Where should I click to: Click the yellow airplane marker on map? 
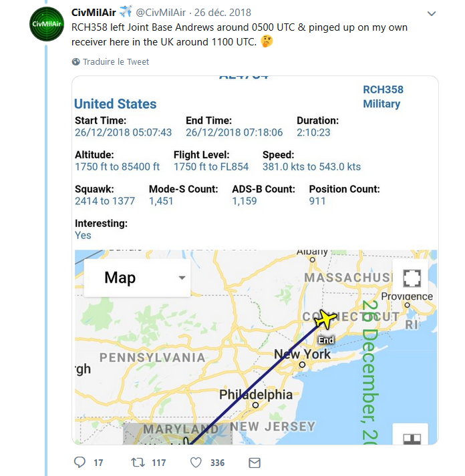click(x=326, y=318)
